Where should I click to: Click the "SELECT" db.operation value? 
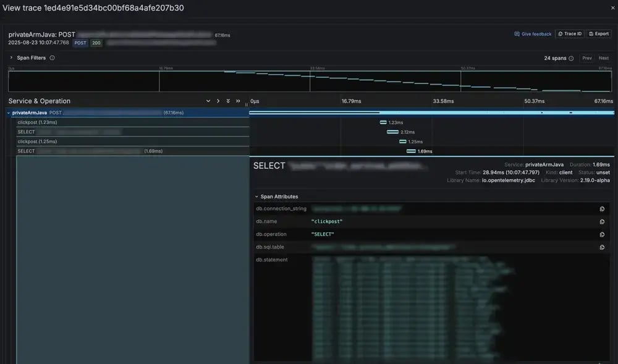tap(323, 234)
